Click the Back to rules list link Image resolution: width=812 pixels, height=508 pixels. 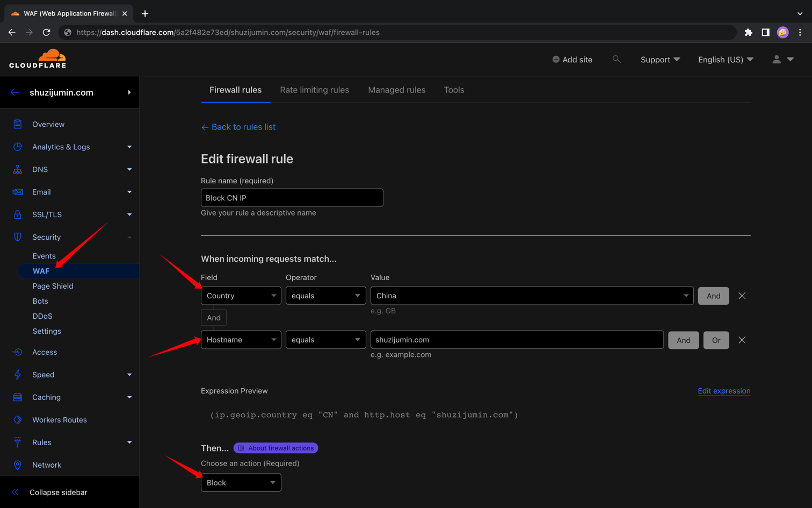click(238, 127)
